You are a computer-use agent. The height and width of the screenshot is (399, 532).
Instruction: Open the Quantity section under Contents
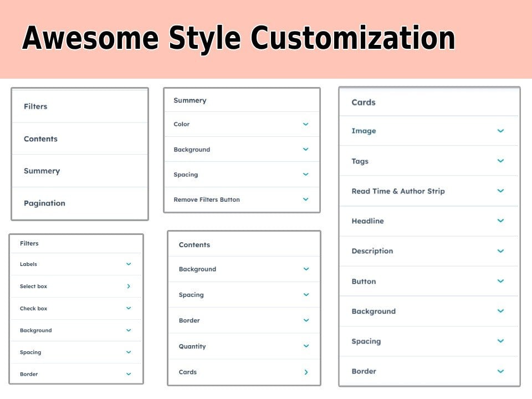pos(306,346)
